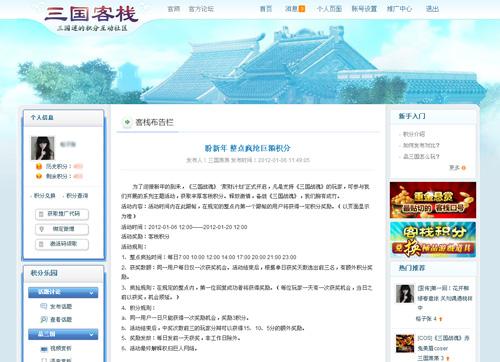Collapse the 话题讨论 section header
The width and height of the screenshot is (500, 362).
(63, 292)
